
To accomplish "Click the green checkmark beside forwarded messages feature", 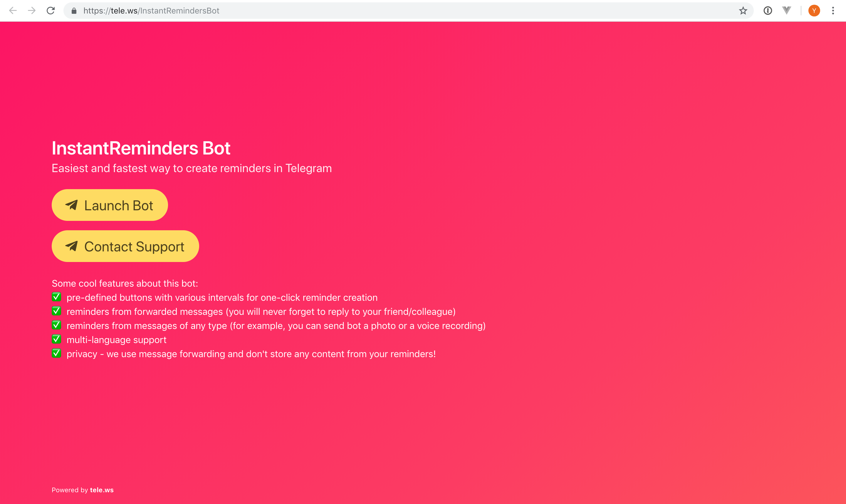I will (56, 311).
